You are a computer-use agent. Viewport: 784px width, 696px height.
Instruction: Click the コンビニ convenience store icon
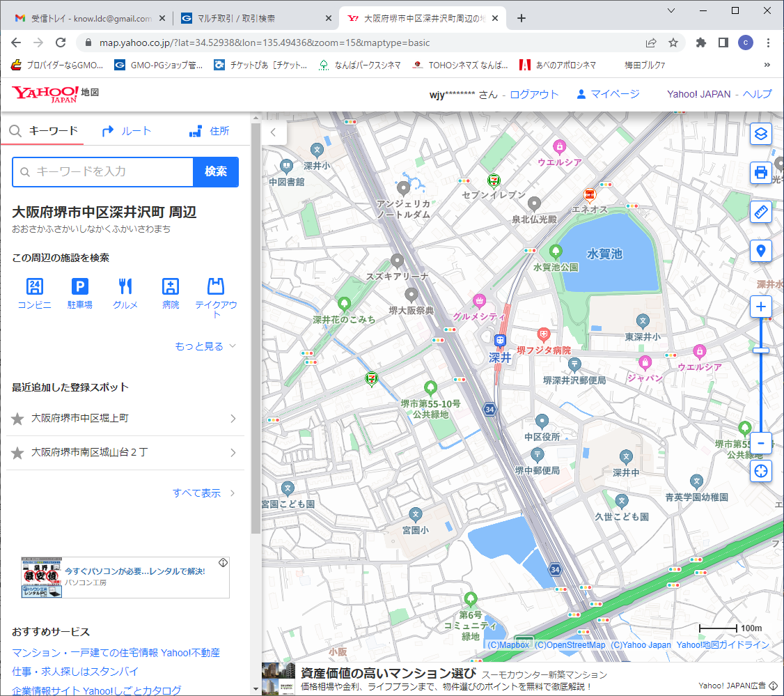pyautogui.click(x=34, y=286)
